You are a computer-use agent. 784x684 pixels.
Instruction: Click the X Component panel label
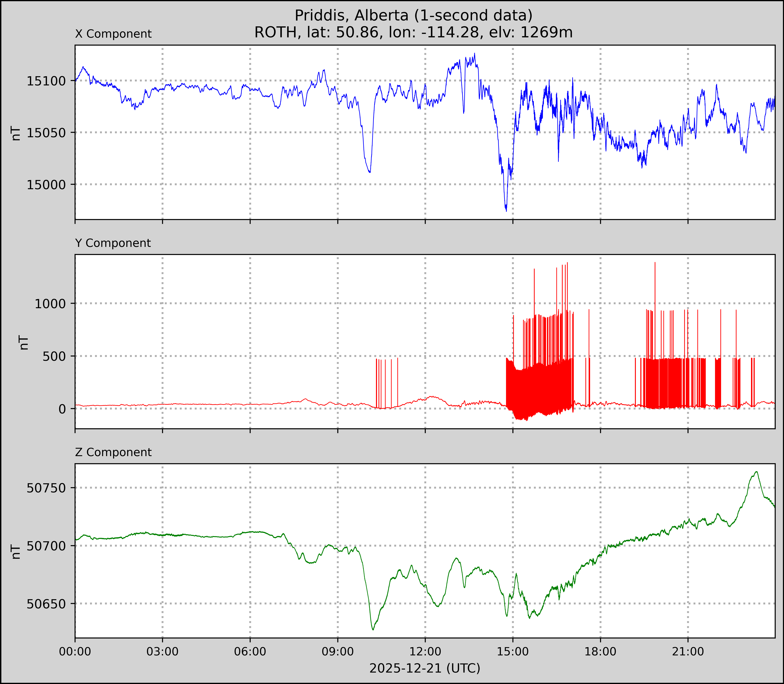113,34
